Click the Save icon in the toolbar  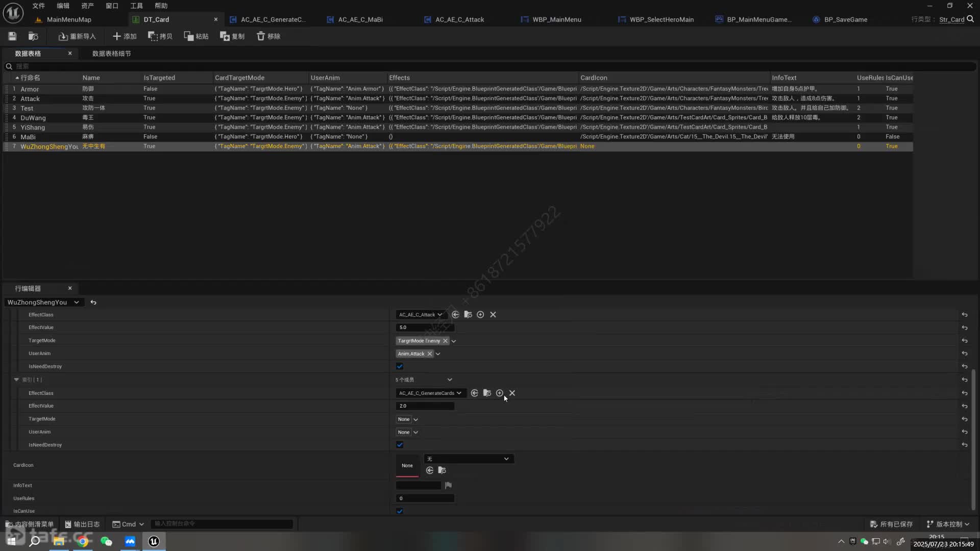click(12, 36)
